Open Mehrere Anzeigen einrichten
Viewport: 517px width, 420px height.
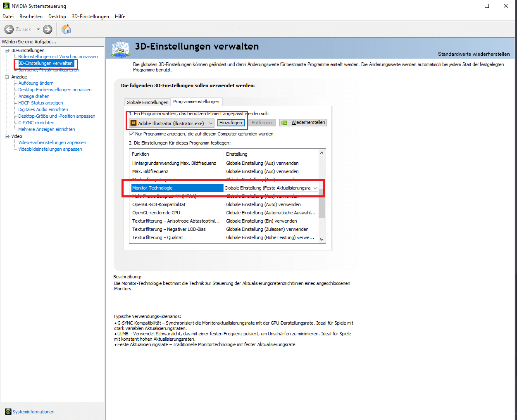(47, 129)
